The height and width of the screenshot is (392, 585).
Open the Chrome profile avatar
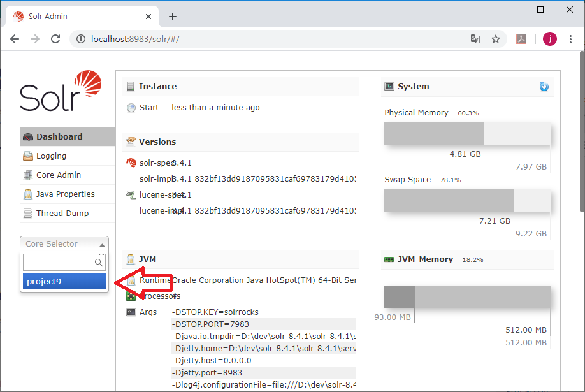coord(549,39)
